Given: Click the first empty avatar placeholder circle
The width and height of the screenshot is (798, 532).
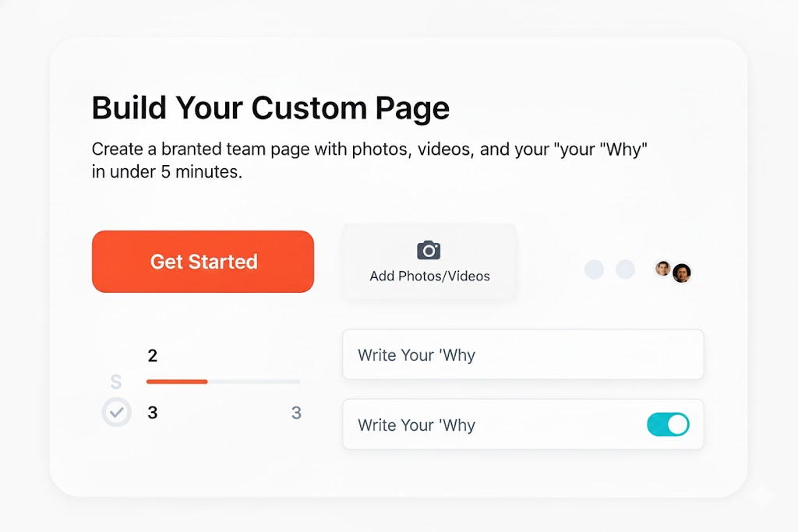Looking at the screenshot, I should pos(594,269).
